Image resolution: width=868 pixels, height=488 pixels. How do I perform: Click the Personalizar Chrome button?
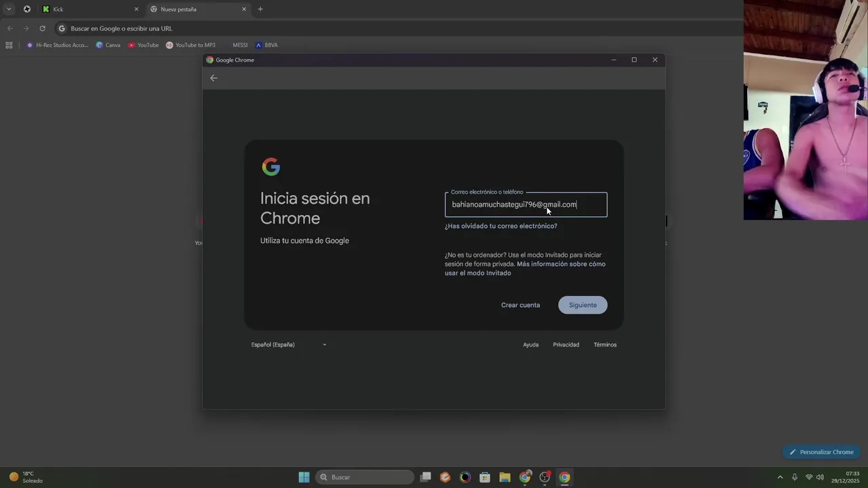(821, 452)
